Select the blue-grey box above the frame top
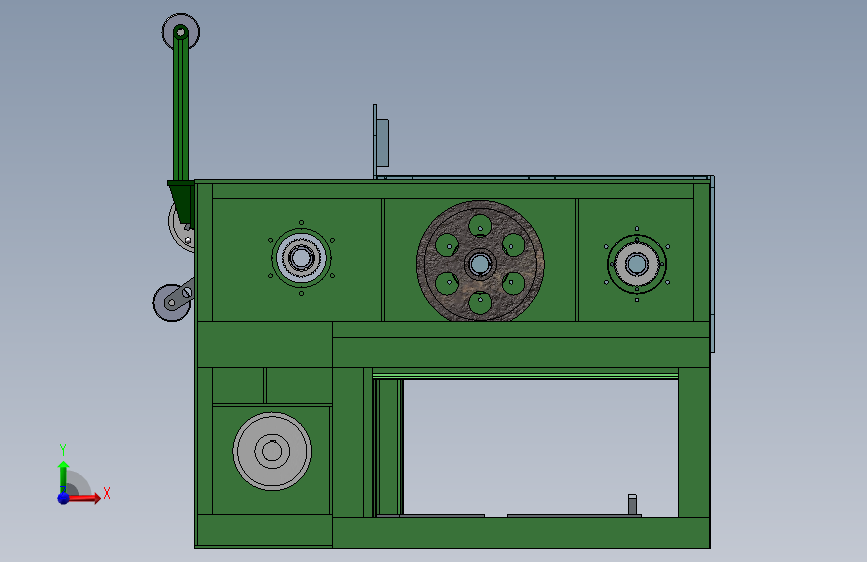This screenshot has width=867, height=562. [382, 143]
